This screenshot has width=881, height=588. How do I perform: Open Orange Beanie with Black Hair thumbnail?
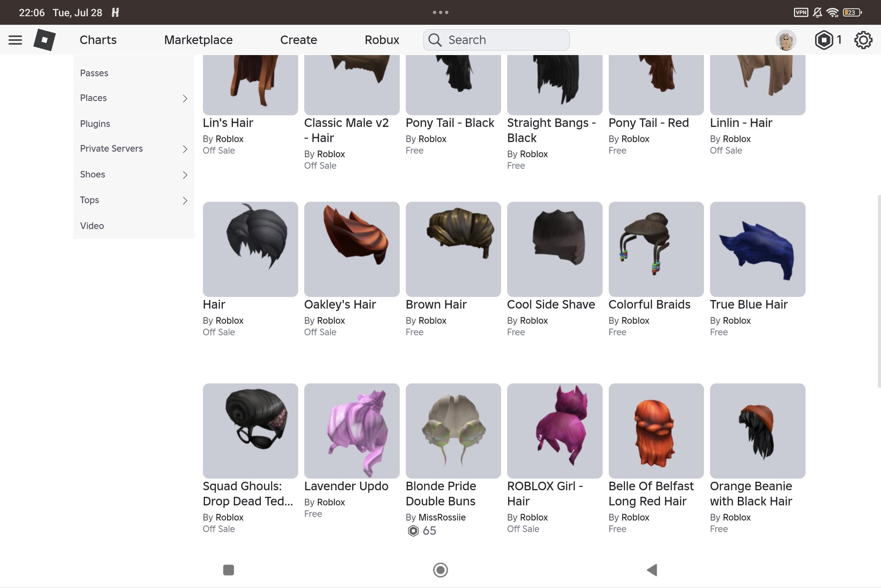click(757, 431)
